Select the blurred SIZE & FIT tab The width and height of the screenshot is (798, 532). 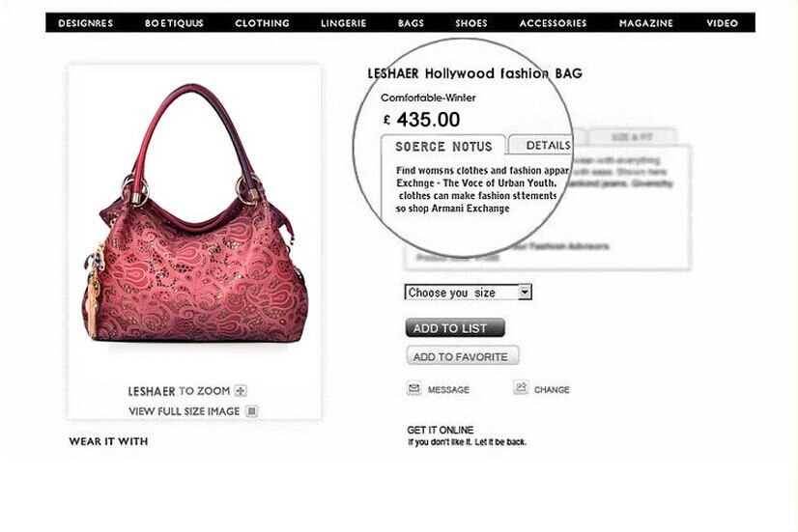click(631, 137)
